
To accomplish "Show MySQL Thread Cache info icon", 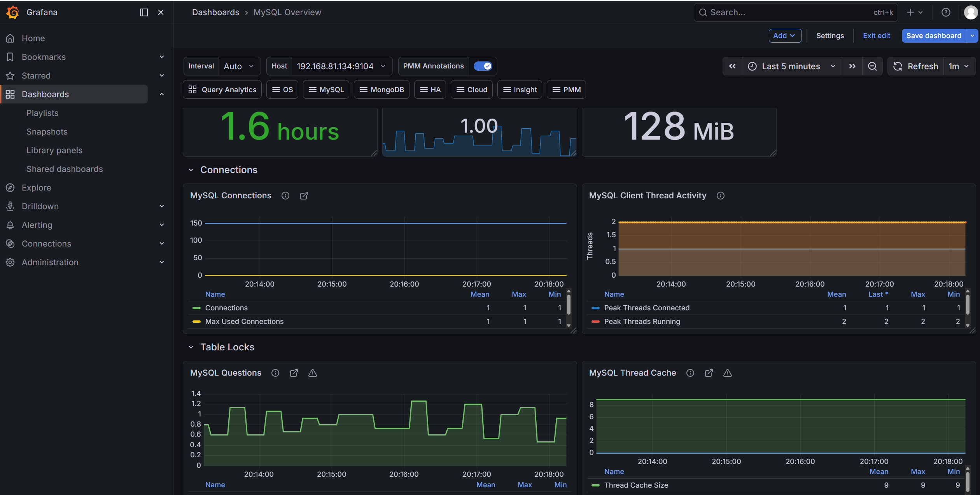I will pyautogui.click(x=690, y=373).
